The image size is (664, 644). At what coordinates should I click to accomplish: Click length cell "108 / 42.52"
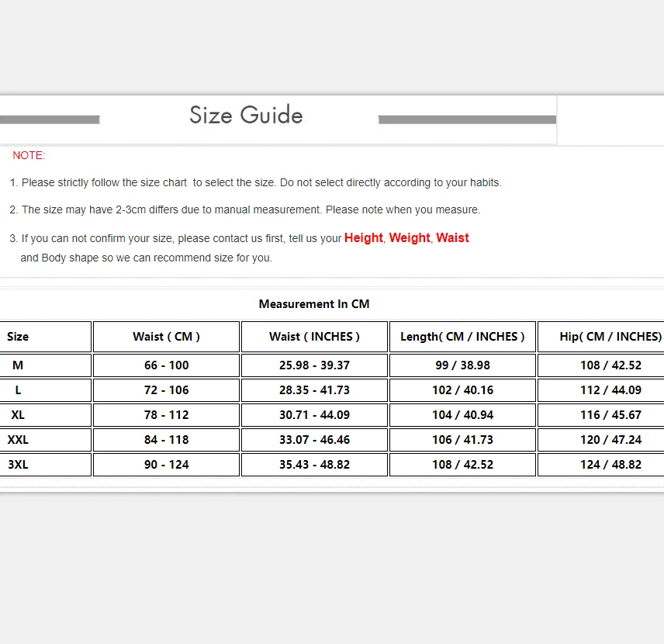pyautogui.click(x=462, y=465)
